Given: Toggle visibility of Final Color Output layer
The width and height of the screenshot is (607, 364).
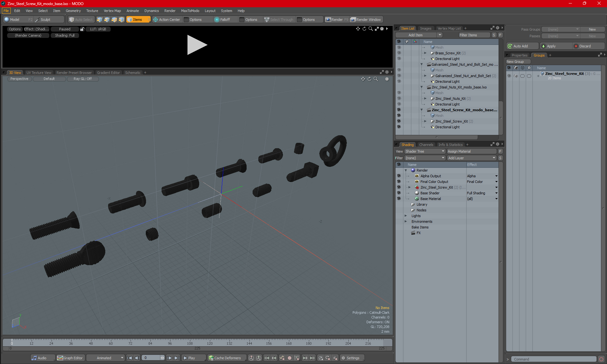Looking at the screenshot, I should point(399,182).
